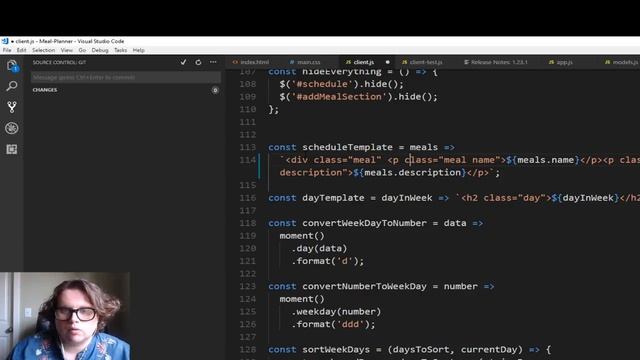Switch to the models.js tab
Image resolution: width=640 pixels, height=360 pixels.
pos(621,62)
